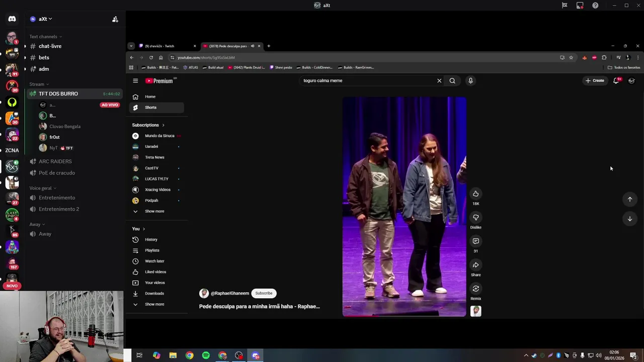Open the browser tab search dropdown
Viewport: 644px width, 362px height.
[131, 46]
